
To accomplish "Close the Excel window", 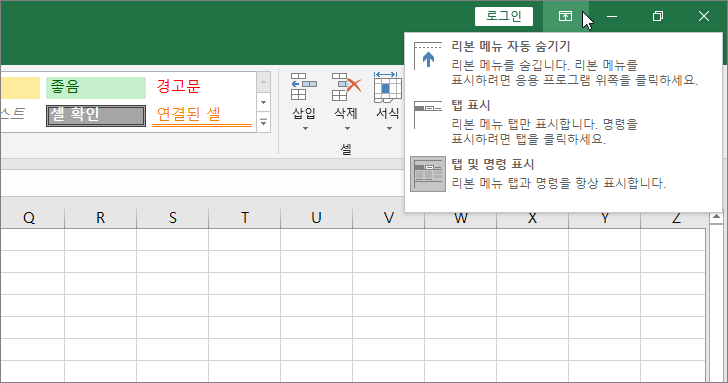I will [x=703, y=16].
